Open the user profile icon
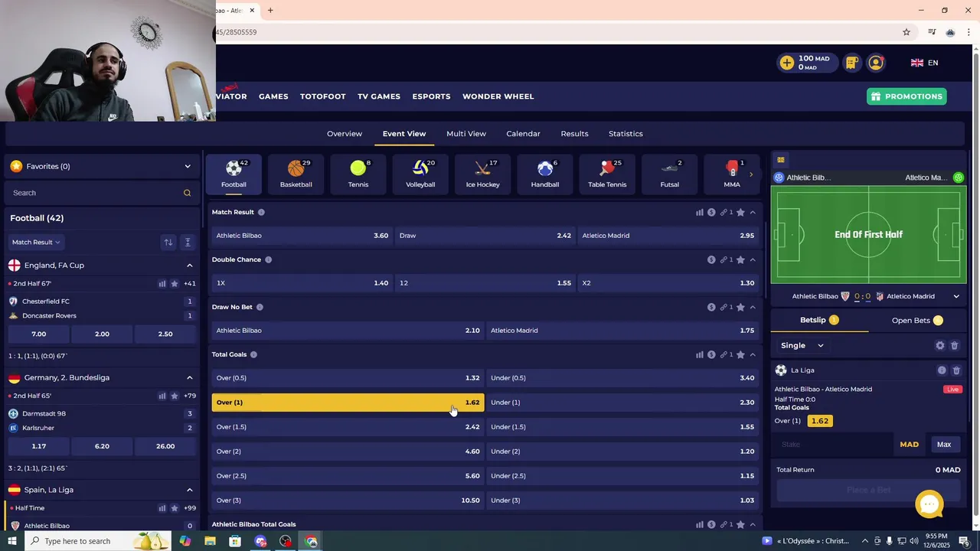Image resolution: width=980 pixels, height=551 pixels. pyautogui.click(x=876, y=63)
